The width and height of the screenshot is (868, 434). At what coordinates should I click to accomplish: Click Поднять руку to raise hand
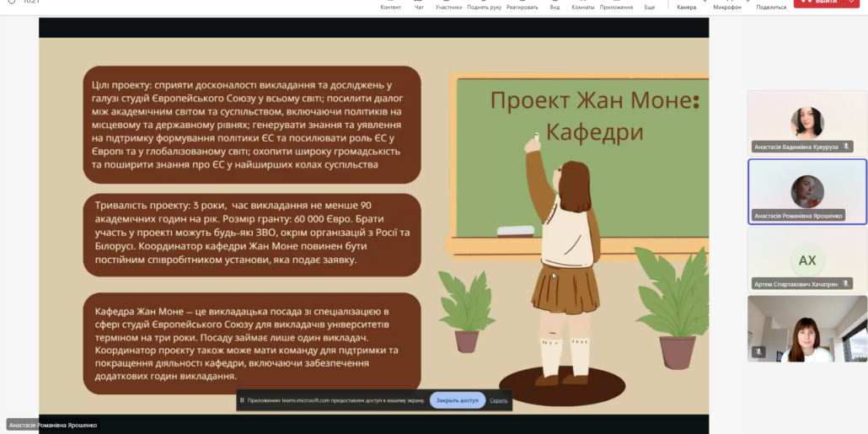pyautogui.click(x=484, y=5)
